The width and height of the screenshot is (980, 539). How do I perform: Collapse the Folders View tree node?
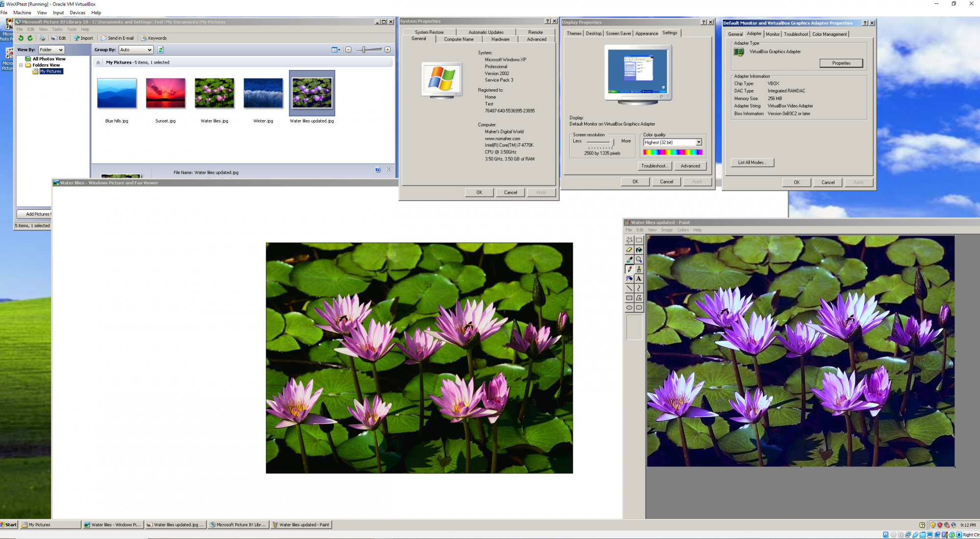click(x=21, y=65)
